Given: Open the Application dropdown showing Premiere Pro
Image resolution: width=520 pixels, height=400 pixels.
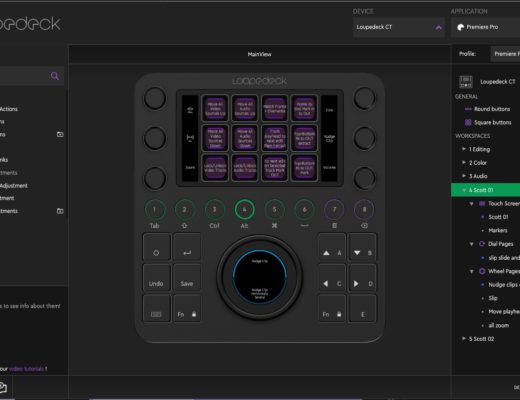Looking at the screenshot, I should [486, 27].
